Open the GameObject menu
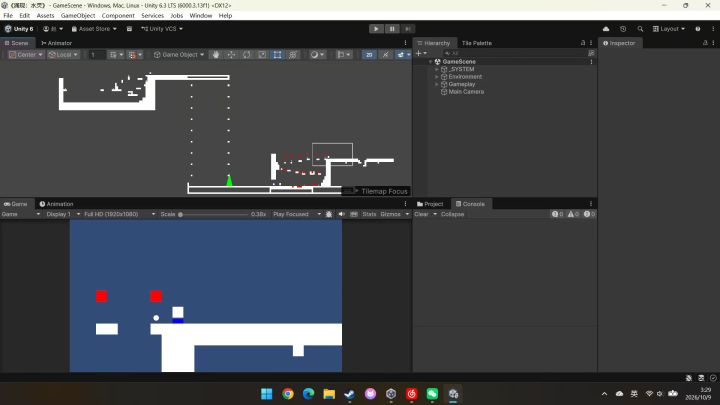Image resolution: width=720 pixels, height=405 pixels. pyautogui.click(x=78, y=16)
